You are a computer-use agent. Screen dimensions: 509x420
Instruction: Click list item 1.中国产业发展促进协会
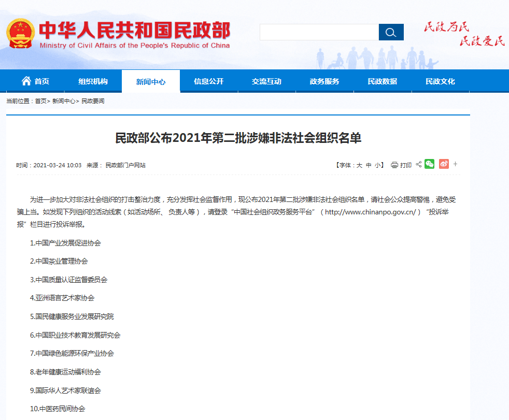65,243
